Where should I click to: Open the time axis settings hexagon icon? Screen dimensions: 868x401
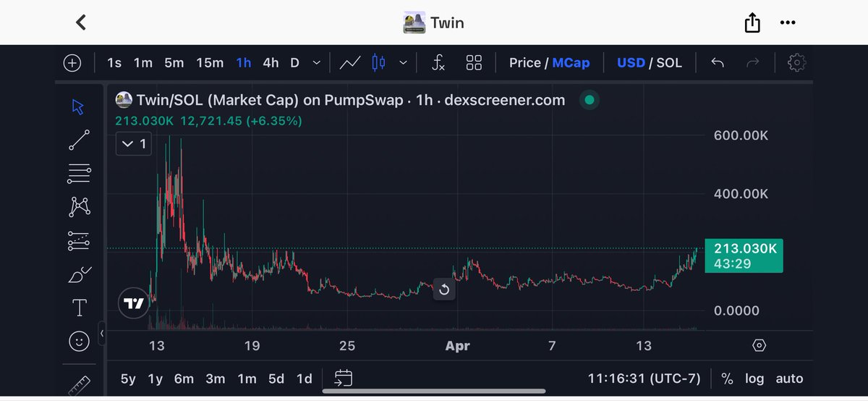pos(759,345)
